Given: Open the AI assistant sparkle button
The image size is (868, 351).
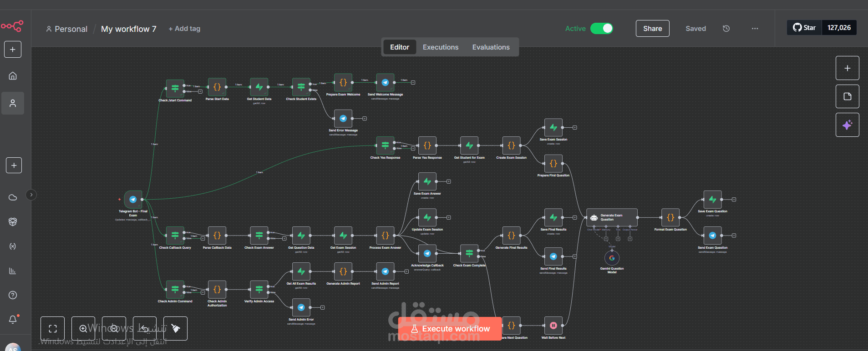Looking at the screenshot, I should [847, 125].
